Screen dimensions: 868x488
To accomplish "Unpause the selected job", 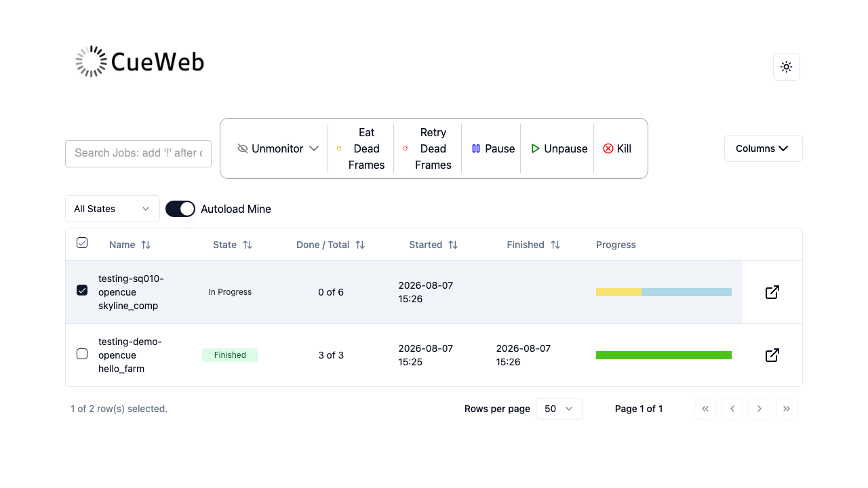I will [559, 148].
